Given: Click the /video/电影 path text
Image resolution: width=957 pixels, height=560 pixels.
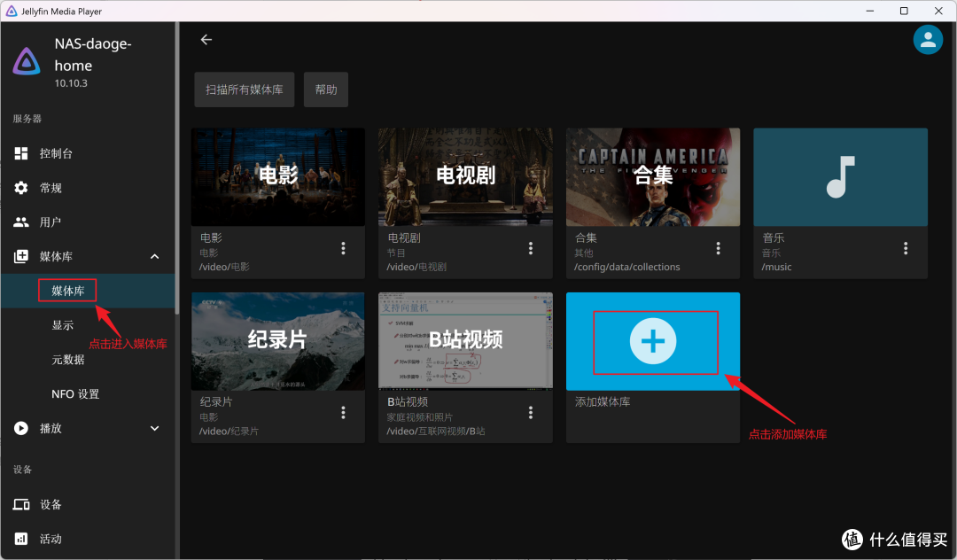Looking at the screenshot, I should [224, 268].
